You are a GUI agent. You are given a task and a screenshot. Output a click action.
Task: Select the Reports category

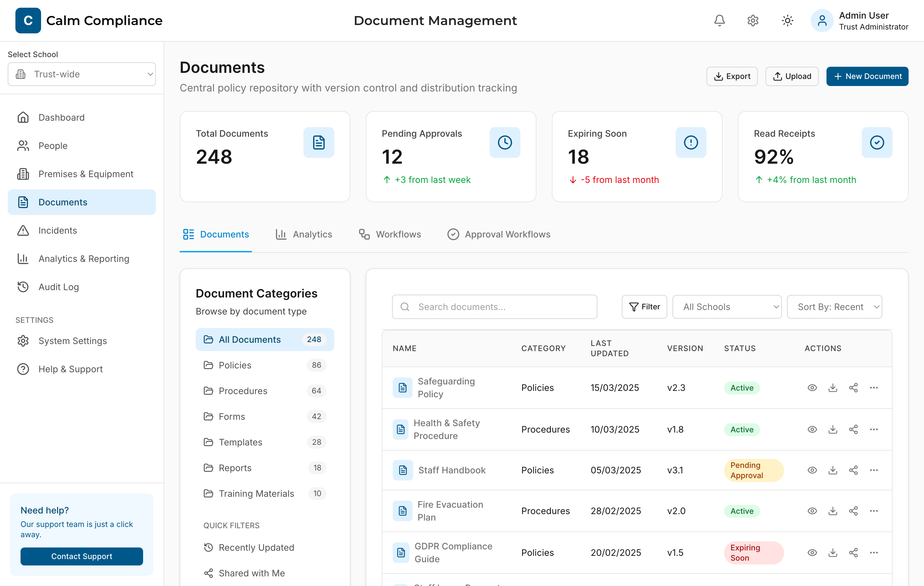[265, 468]
